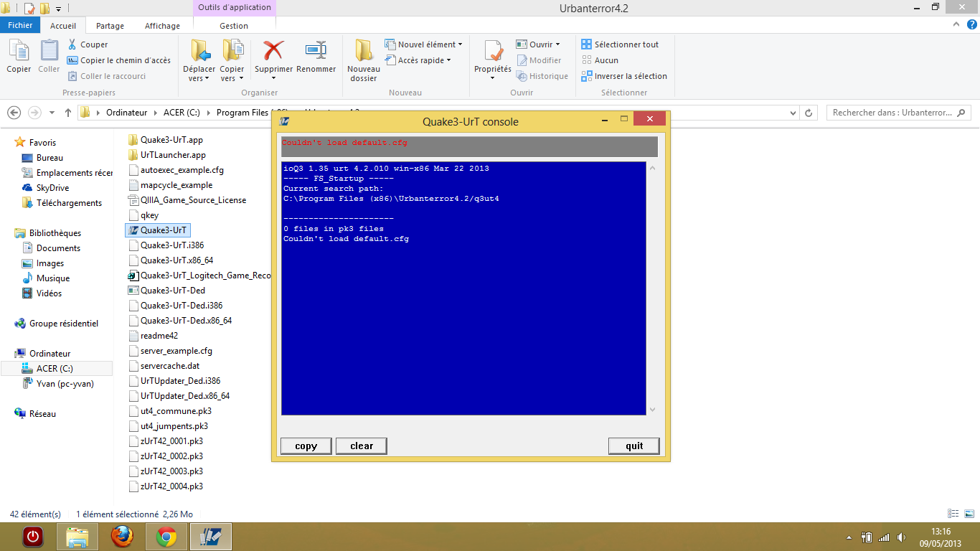Click the red Supprimer icon
980x551 pixels.
(x=273, y=57)
